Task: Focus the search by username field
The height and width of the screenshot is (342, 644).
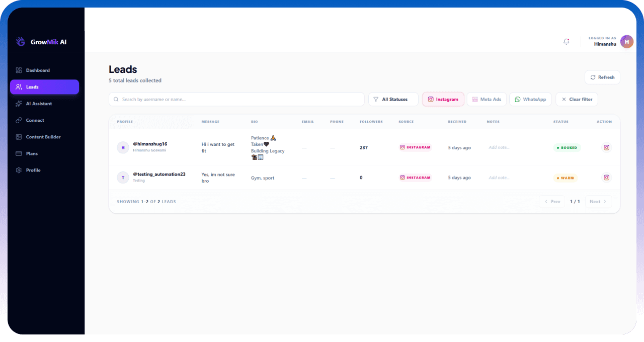Action: 236,99
